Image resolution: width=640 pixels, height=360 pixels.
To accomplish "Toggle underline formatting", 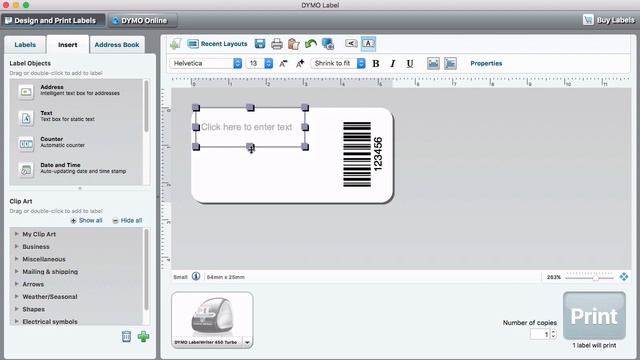I will pos(410,64).
